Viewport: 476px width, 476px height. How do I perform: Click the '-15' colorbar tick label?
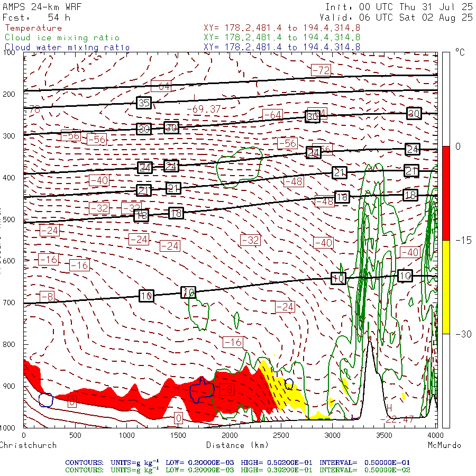click(463, 241)
